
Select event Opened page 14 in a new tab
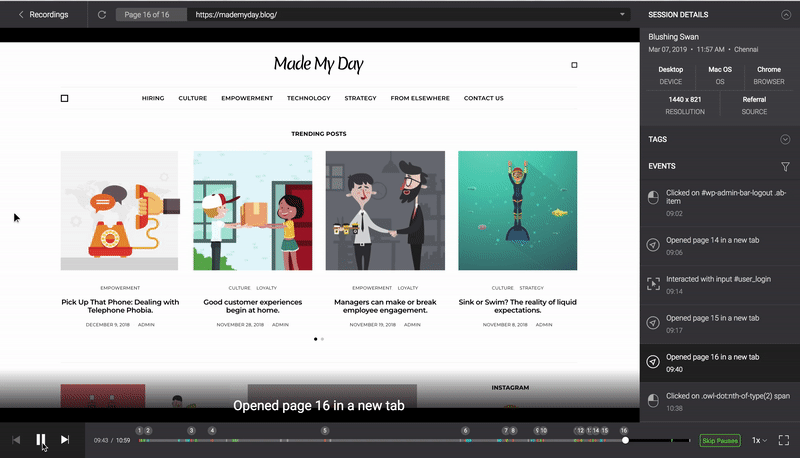(720, 246)
